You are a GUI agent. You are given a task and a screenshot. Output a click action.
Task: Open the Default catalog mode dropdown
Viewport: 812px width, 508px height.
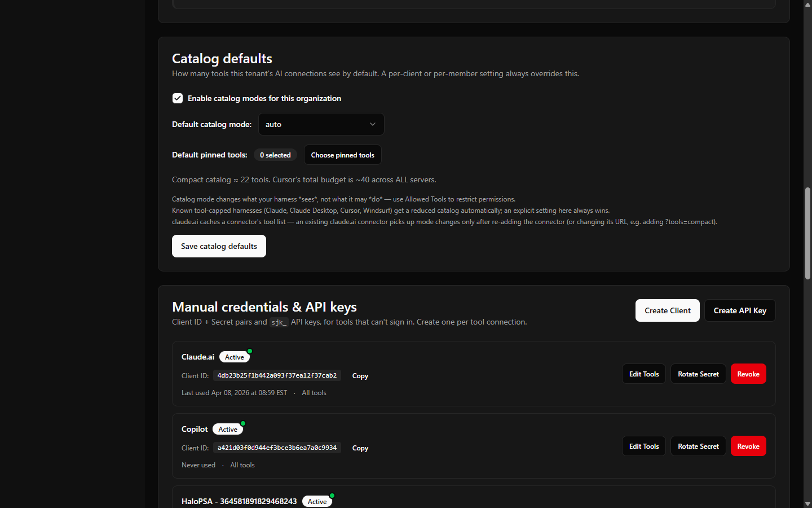(321, 124)
